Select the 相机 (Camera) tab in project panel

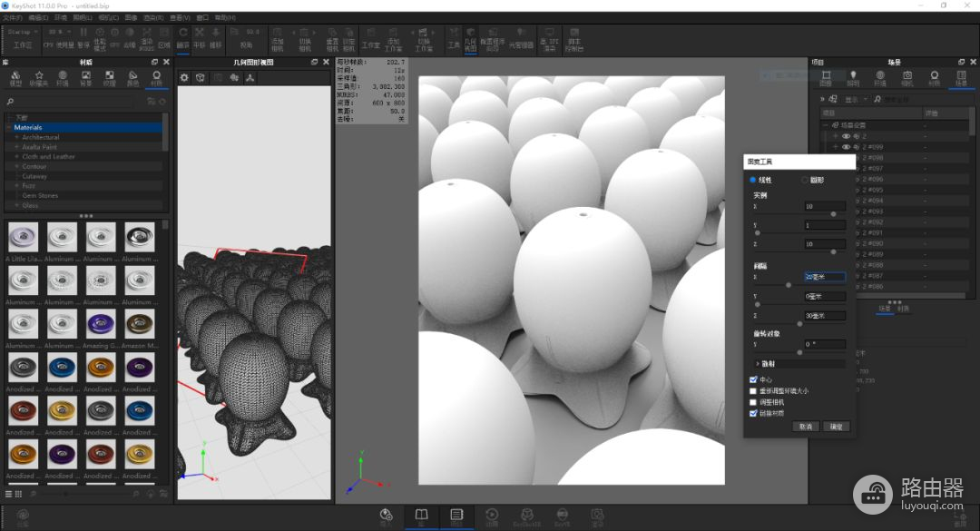(906, 78)
